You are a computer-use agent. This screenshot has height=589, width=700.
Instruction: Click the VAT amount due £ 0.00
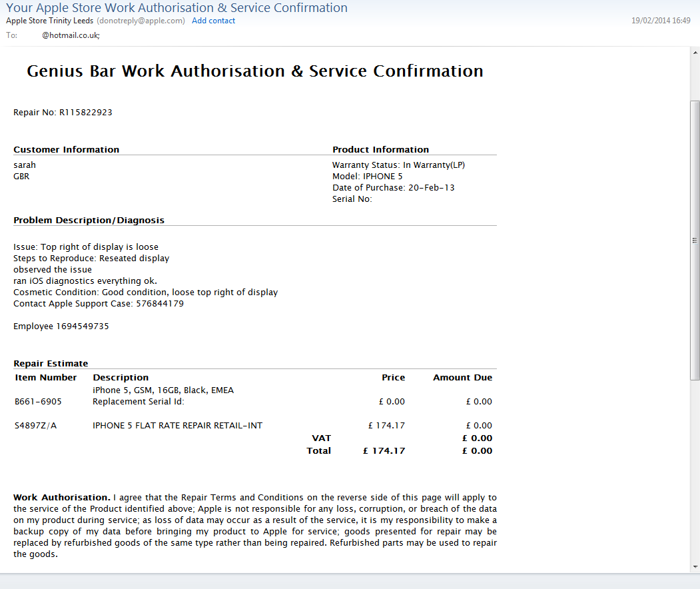[x=478, y=438]
